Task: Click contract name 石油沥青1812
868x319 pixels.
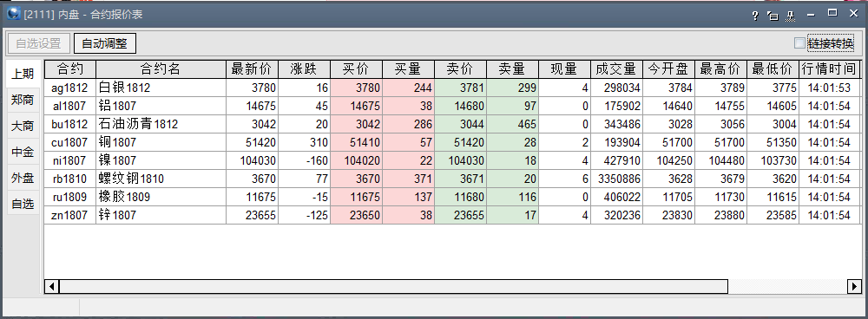Action: (x=161, y=125)
